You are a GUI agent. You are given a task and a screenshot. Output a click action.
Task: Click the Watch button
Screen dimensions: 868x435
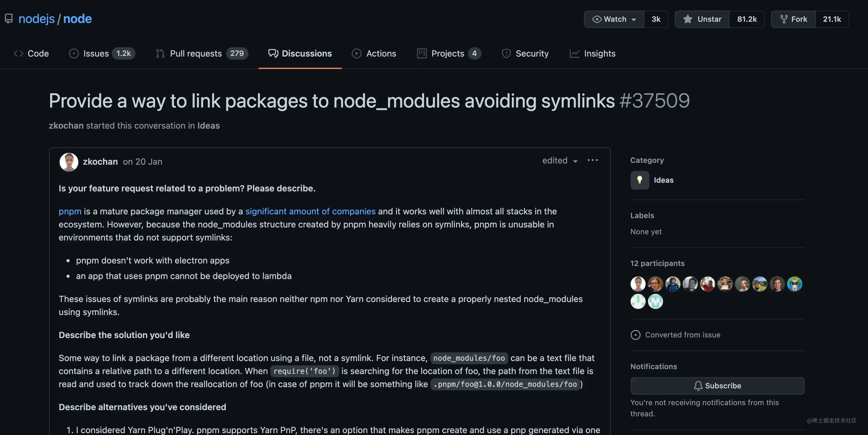tap(614, 19)
